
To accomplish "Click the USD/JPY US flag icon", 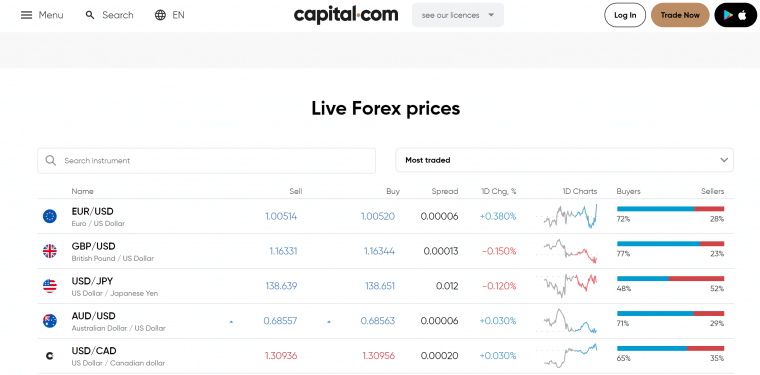I will (x=49, y=286).
